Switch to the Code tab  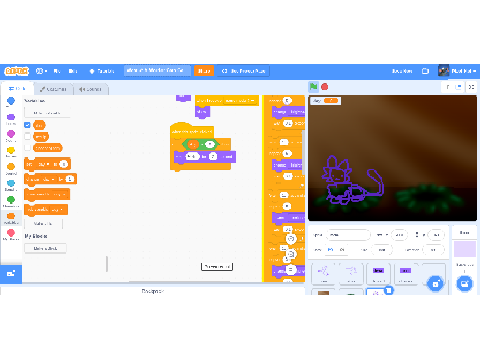(17, 89)
